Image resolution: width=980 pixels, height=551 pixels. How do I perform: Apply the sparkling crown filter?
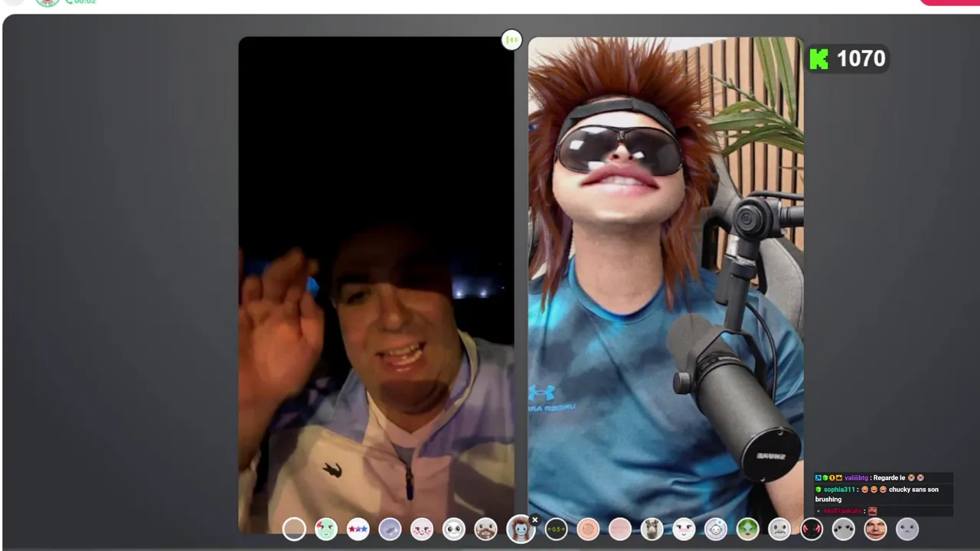point(390,529)
